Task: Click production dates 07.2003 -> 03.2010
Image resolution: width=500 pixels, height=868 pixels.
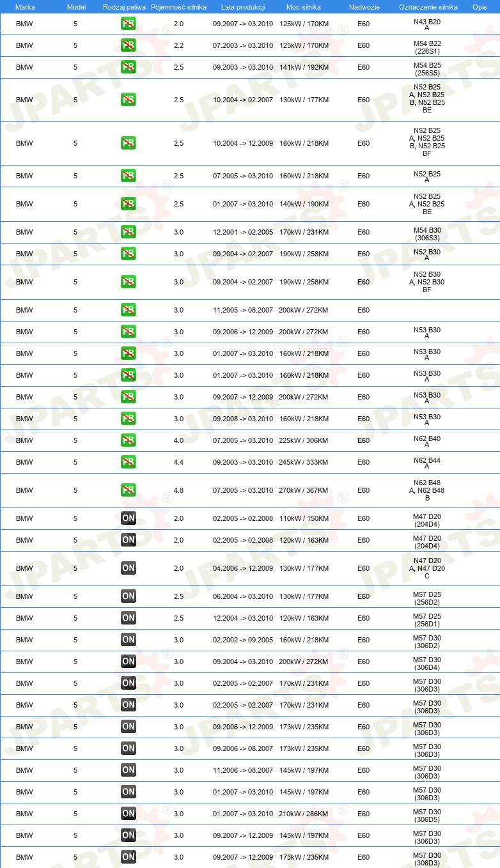Action: tap(243, 46)
